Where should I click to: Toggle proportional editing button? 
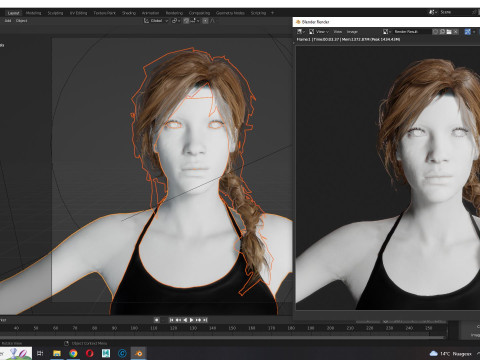click(205, 21)
